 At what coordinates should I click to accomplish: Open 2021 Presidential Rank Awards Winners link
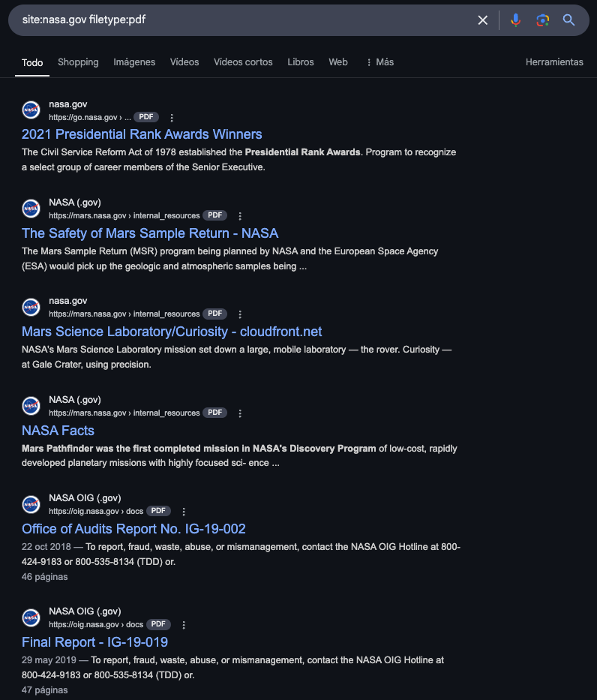click(142, 135)
